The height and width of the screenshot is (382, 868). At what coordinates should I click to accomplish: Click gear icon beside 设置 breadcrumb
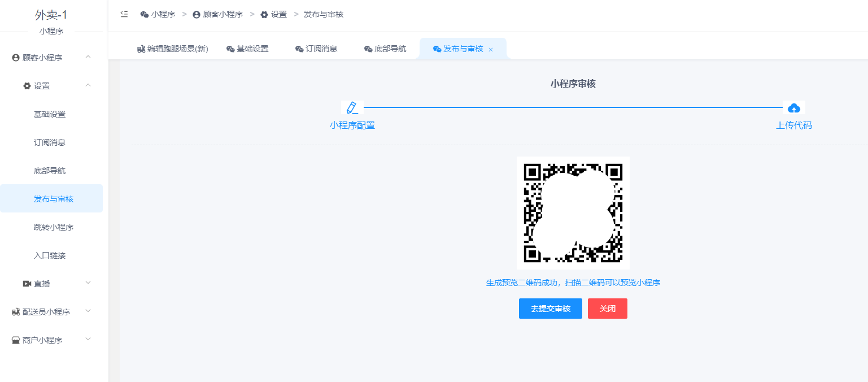(264, 15)
